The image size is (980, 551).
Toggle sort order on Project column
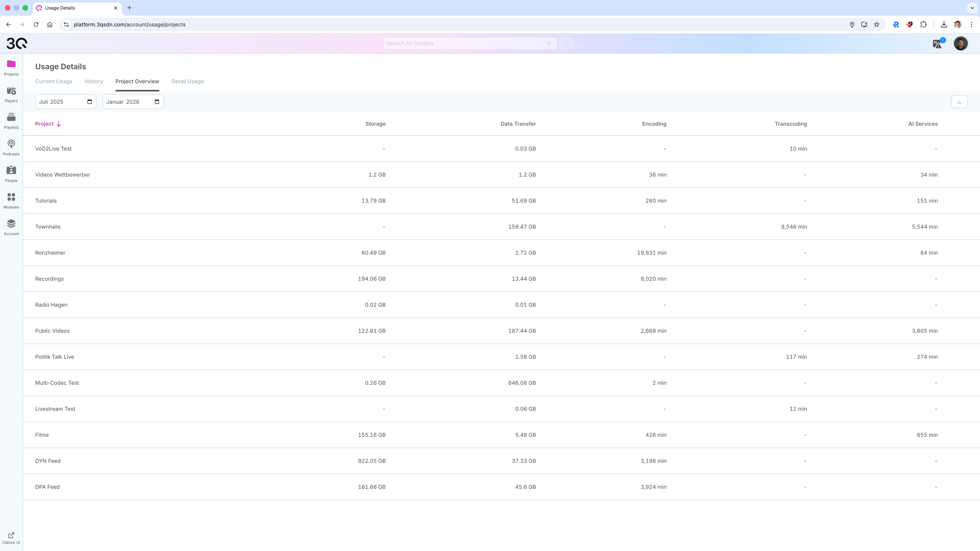pyautogui.click(x=48, y=124)
